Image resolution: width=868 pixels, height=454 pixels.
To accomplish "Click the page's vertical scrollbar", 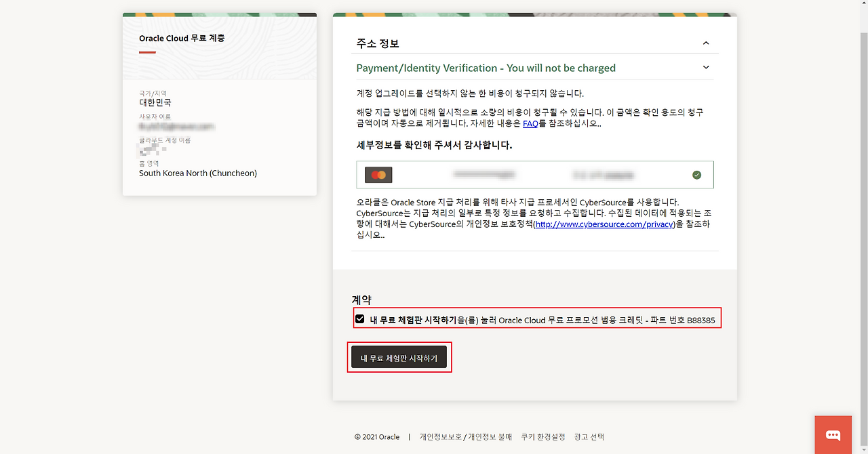I will click(x=863, y=203).
